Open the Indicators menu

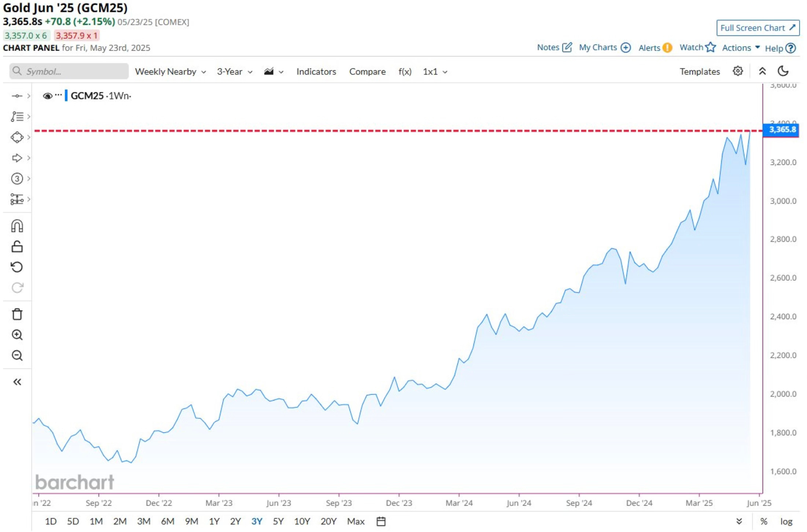click(x=316, y=72)
